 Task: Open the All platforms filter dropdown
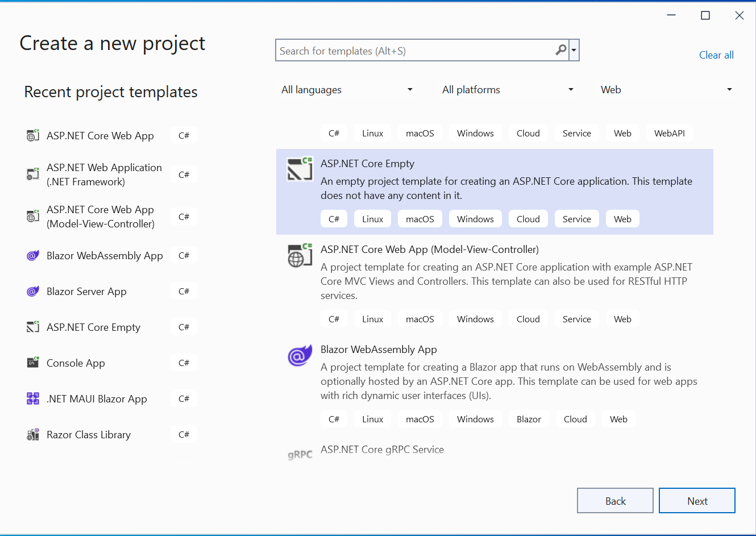tap(508, 90)
